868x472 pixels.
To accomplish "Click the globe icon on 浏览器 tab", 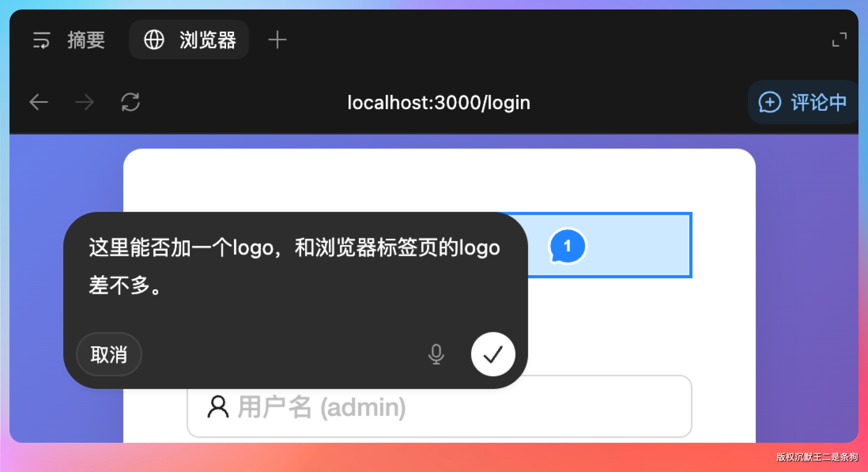I will [154, 40].
